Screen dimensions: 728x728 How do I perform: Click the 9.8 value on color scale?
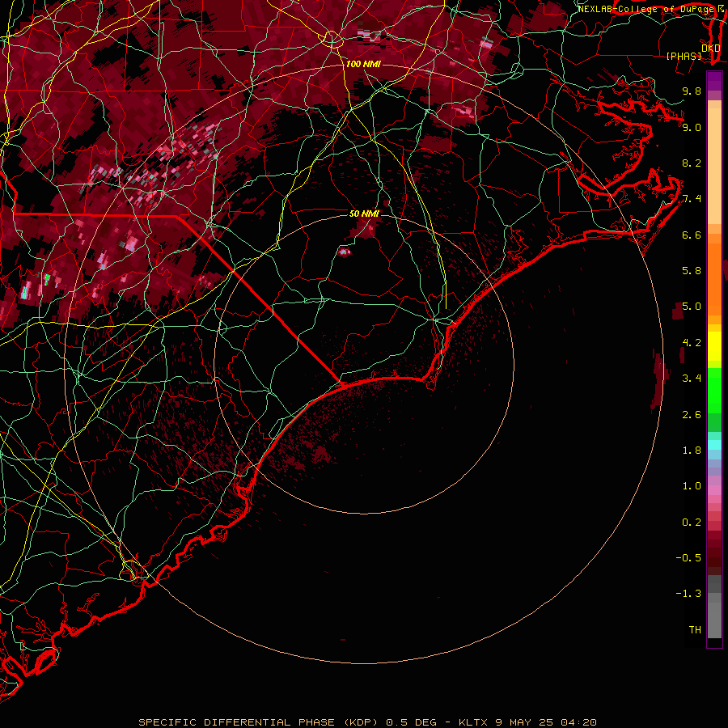[x=692, y=91]
